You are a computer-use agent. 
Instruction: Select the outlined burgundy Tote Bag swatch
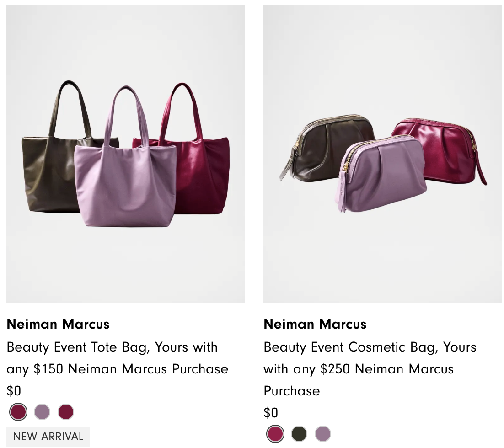tap(18, 412)
